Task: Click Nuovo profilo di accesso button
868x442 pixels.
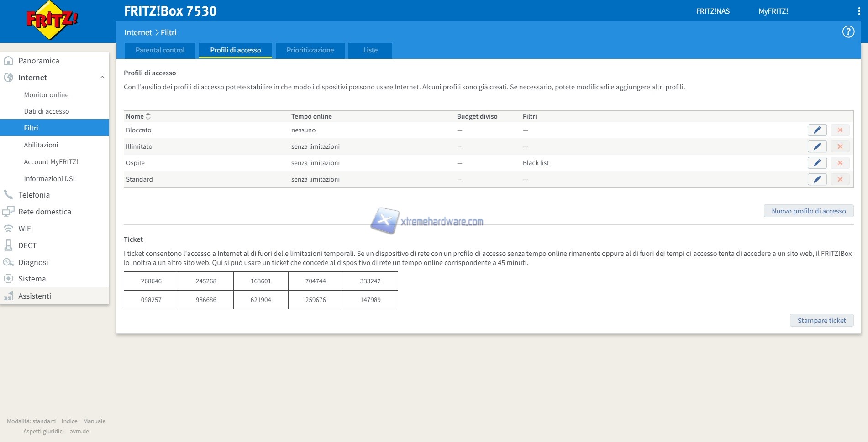Action: 808,211
